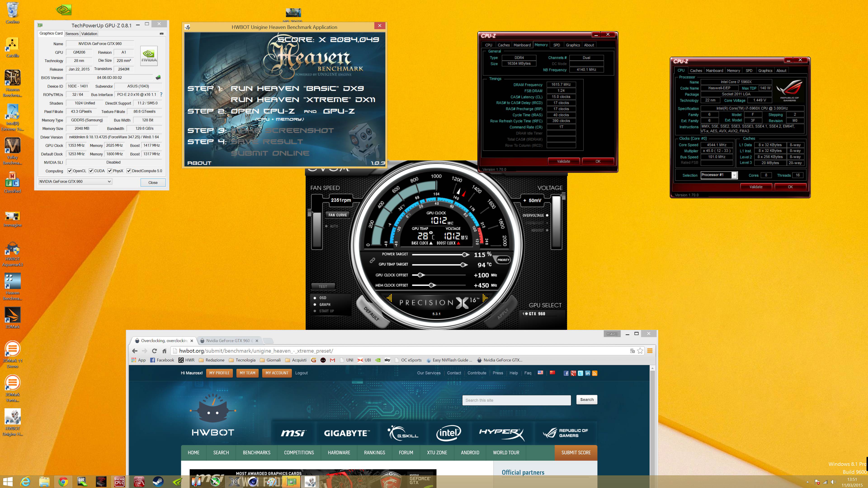Click the HWBOT site search field

click(x=517, y=400)
